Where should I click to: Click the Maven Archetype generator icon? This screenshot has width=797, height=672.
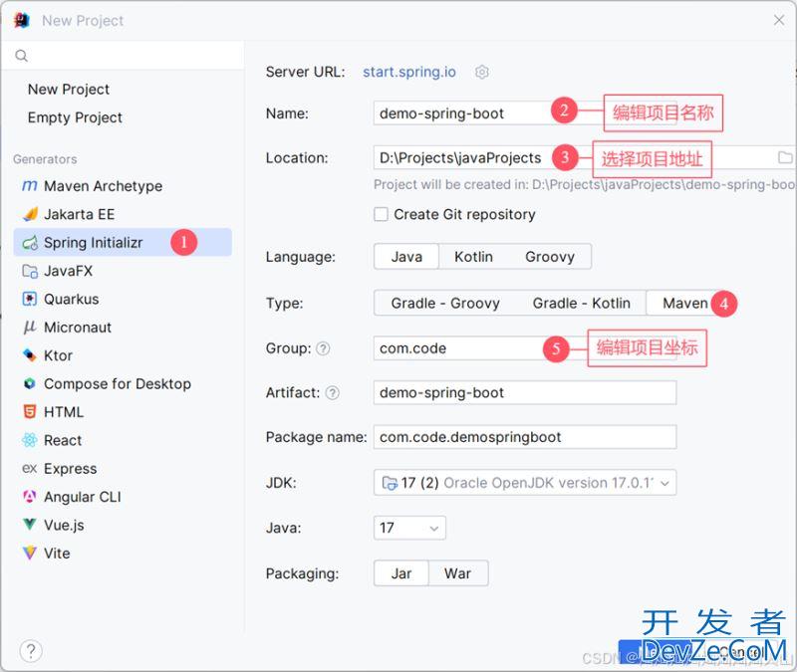30,186
